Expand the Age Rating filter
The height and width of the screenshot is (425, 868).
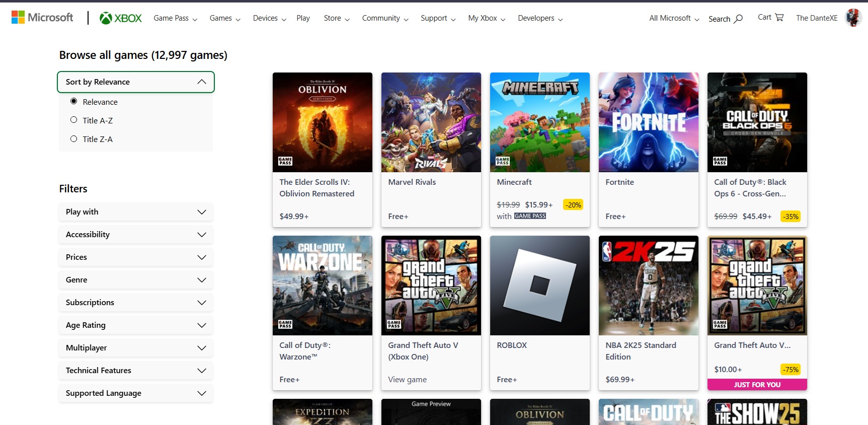(x=136, y=325)
